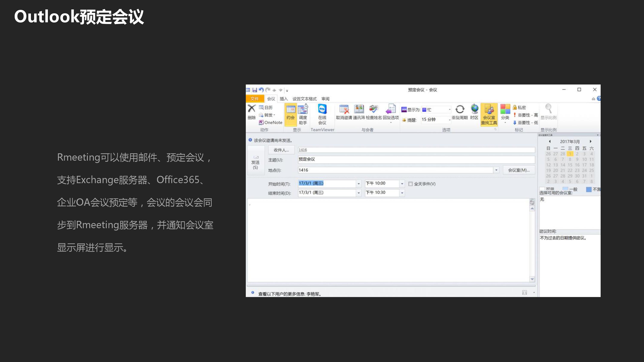
Task: Open the 审阅 review tab
Action: (325, 99)
